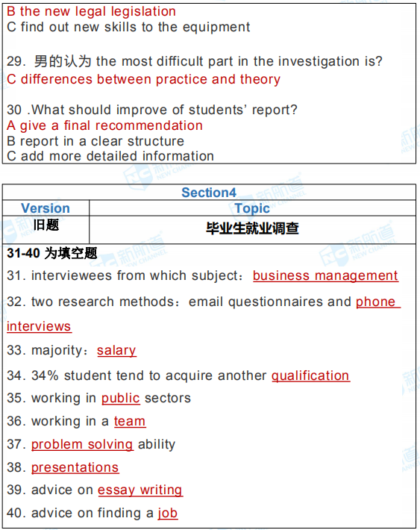Click option 'B report in a clear structure'

[x=95, y=141]
